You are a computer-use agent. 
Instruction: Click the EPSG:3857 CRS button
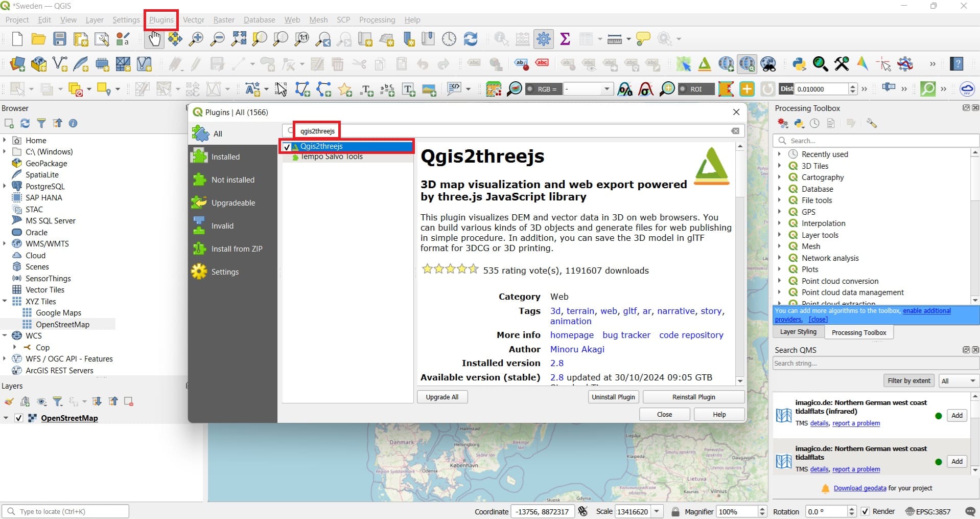927,511
